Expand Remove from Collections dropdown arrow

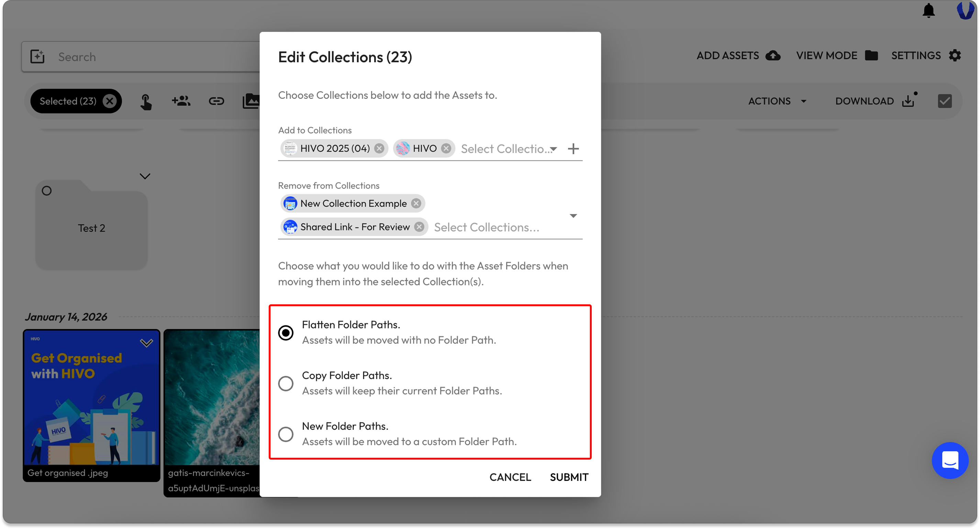573,216
